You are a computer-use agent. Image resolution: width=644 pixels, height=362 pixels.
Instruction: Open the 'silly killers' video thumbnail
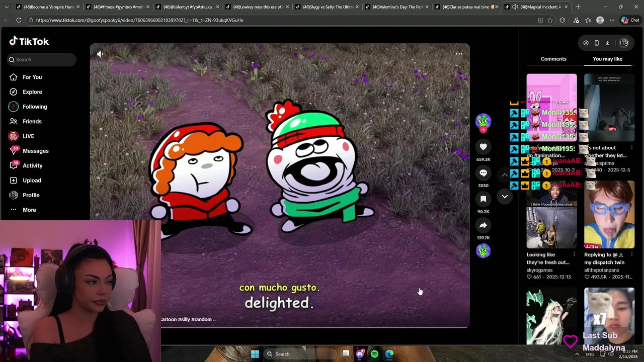[609, 108]
